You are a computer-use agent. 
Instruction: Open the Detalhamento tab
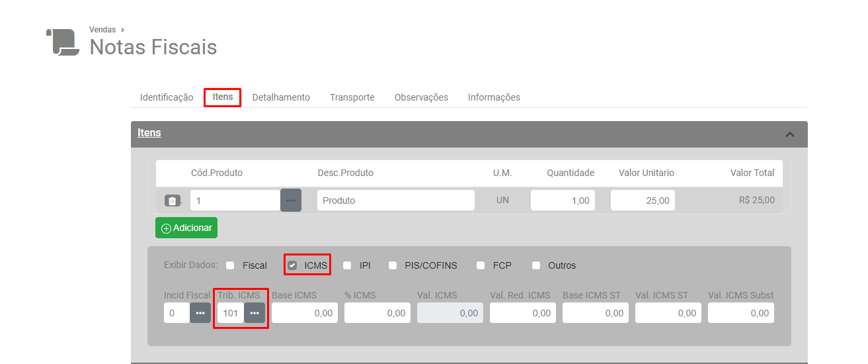point(281,97)
